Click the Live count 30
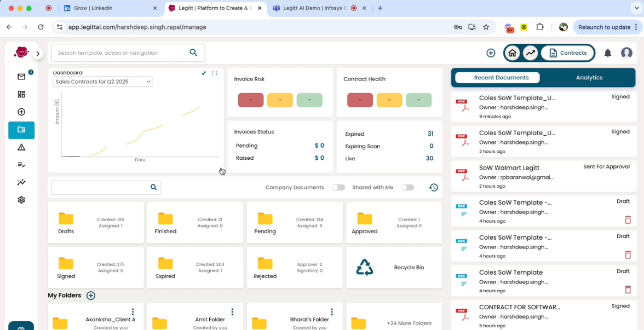The image size is (644, 330). coord(429,159)
